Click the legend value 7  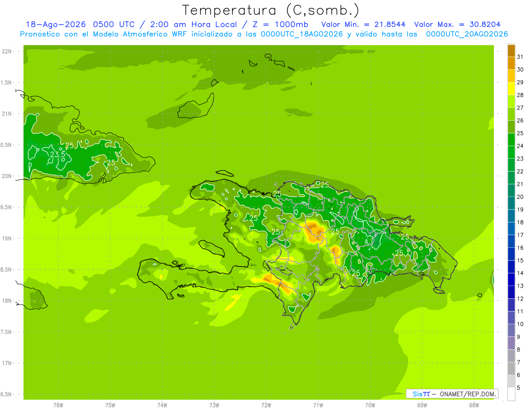click(519, 363)
